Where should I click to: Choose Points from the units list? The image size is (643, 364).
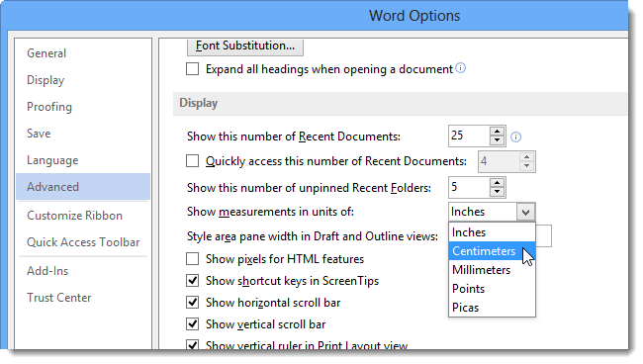pos(492,289)
